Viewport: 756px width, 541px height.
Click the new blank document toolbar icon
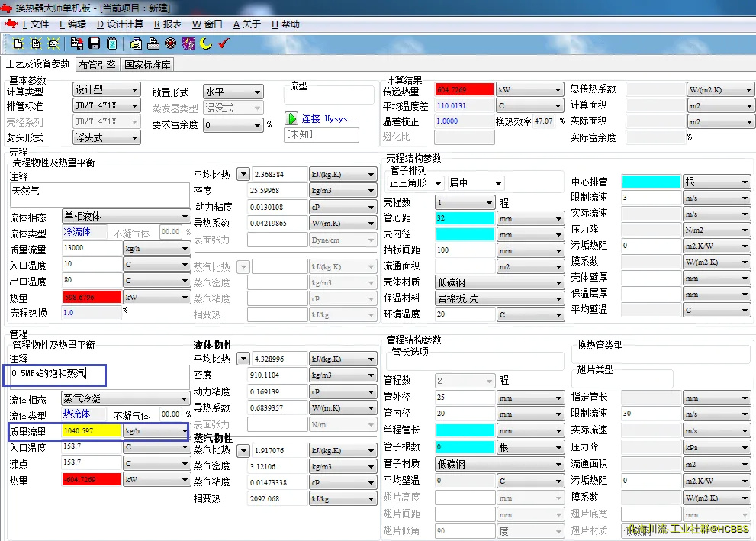18,44
